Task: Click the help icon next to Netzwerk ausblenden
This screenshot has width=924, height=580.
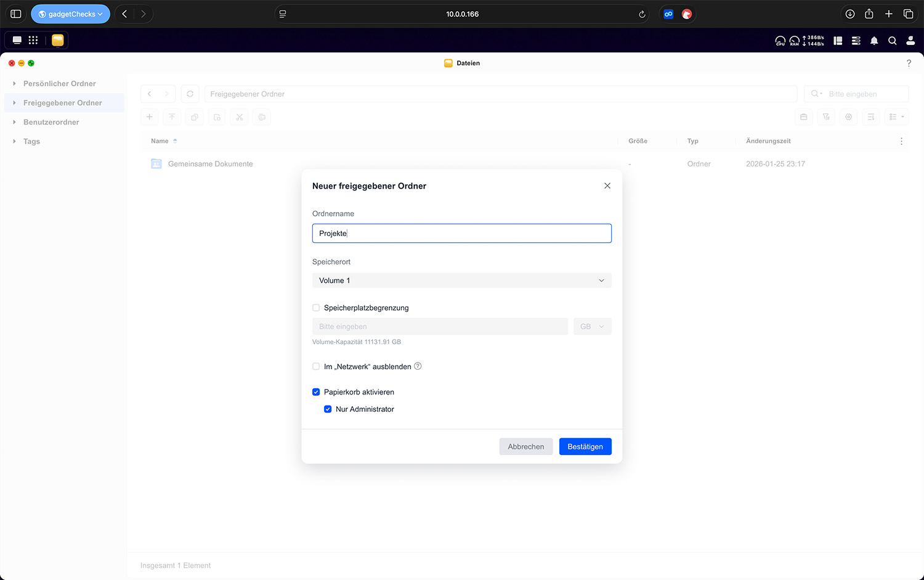Action: (x=418, y=366)
